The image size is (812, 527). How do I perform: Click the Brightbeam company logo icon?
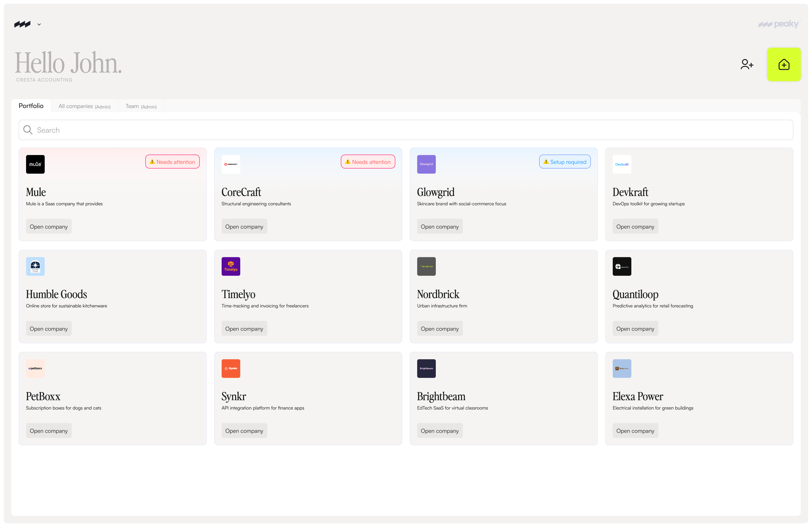[426, 368]
